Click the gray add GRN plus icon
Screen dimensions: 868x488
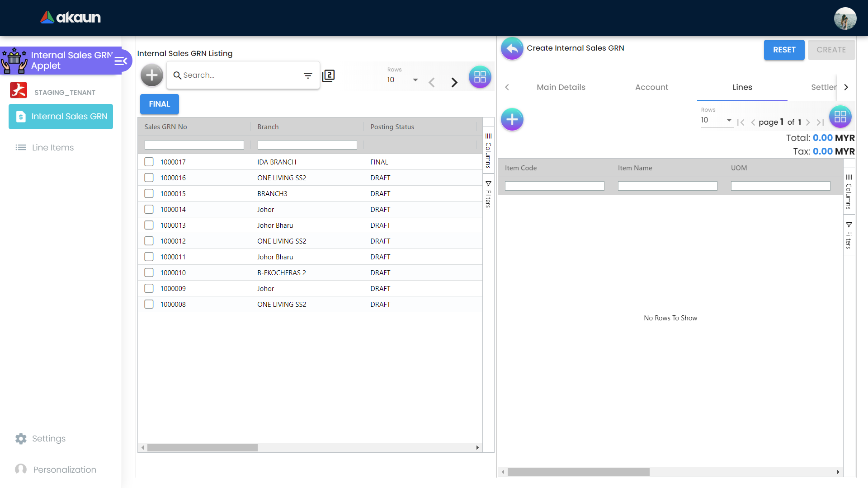152,75
